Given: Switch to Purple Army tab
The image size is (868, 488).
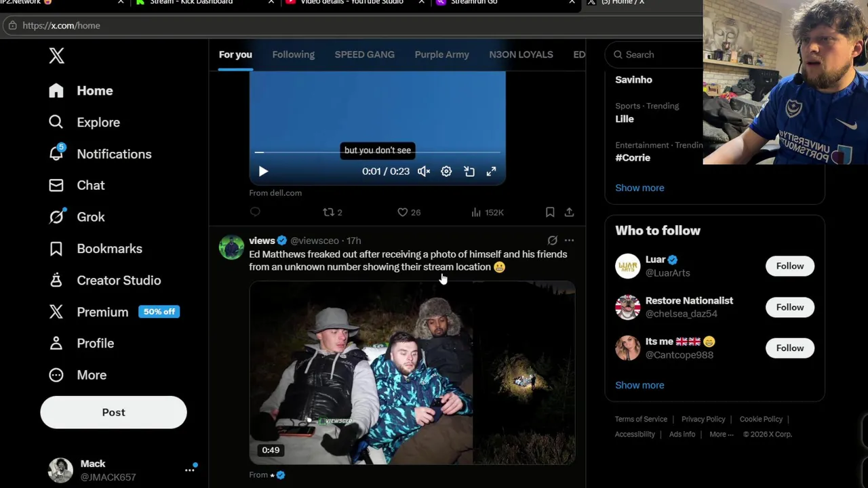Looking at the screenshot, I should point(441,54).
